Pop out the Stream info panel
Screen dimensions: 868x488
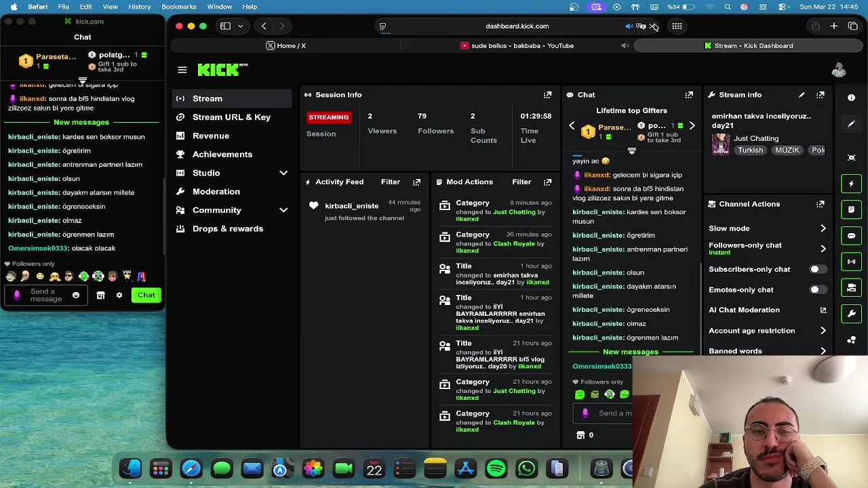pos(821,95)
